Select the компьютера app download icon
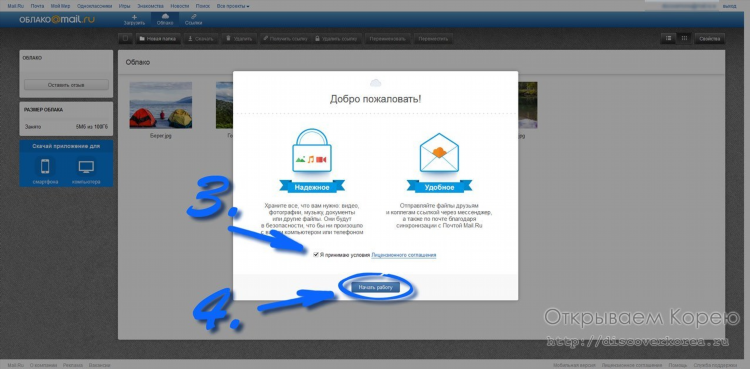Viewport: 750px width, 369px height. [86, 167]
